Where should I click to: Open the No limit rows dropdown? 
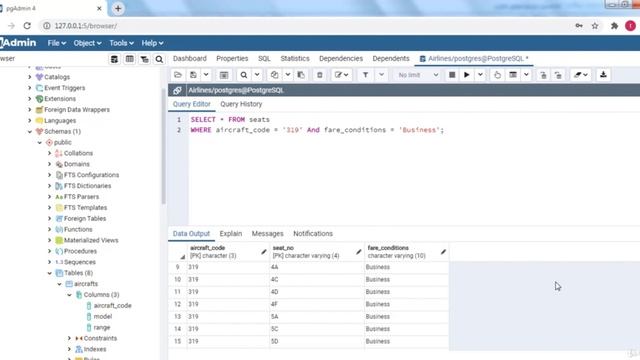[x=418, y=75]
